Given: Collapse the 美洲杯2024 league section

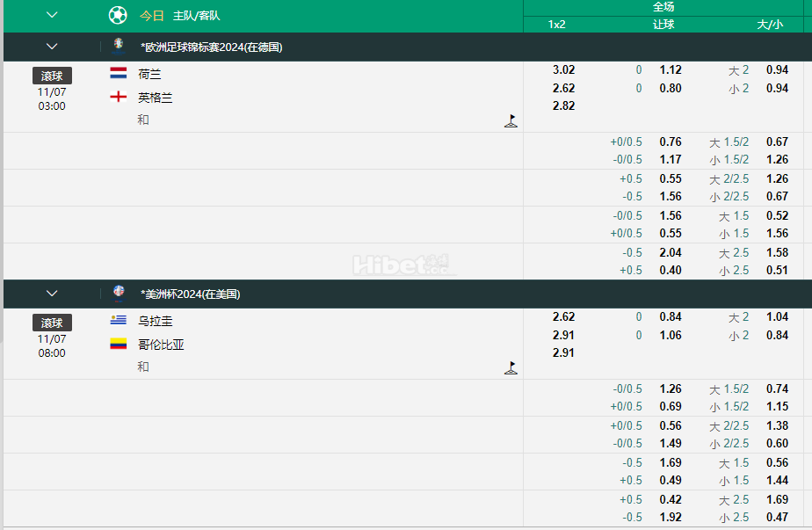Looking at the screenshot, I should click(x=52, y=294).
